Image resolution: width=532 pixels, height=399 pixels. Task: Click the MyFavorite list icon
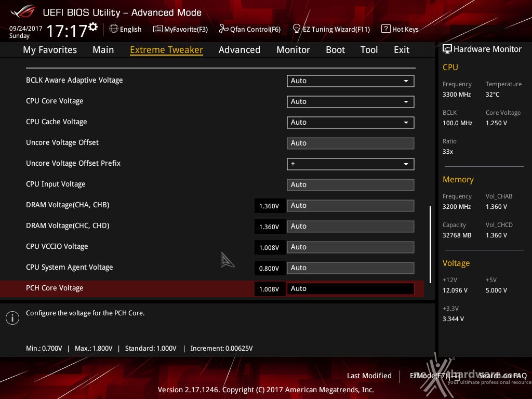[158, 29]
